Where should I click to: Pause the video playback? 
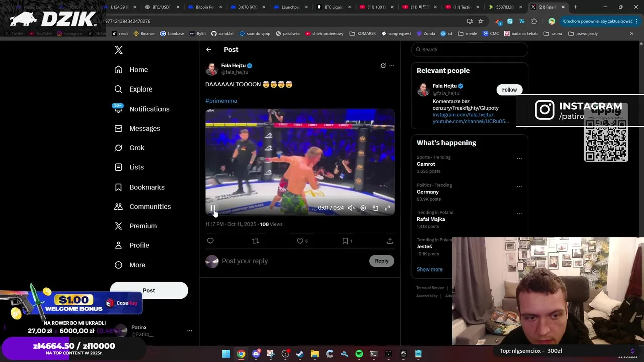[x=213, y=208]
